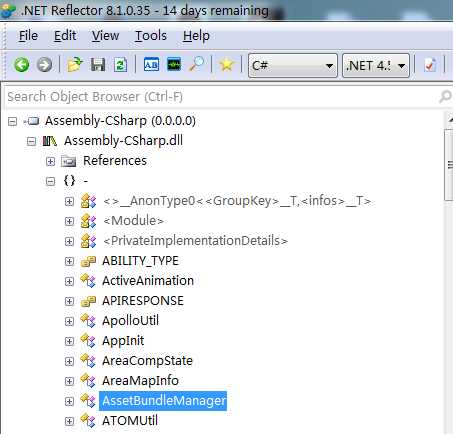
Task: Click the APIRESPONSE enum icon
Action: (88, 301)
